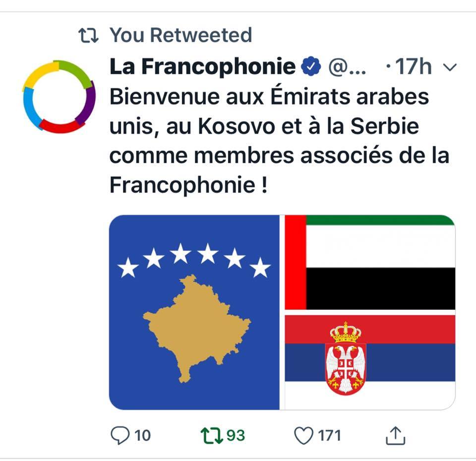476x461 pixels.
Task: Click the reply count of 10
Action: 142,436
